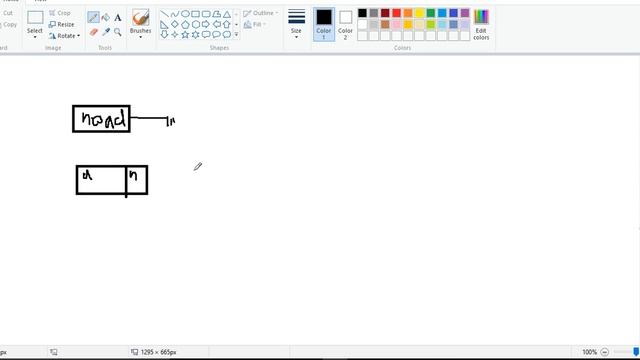This screenshot has width=640, height=360.
Task: Pick the black color swatch
Action: point(362,13)
